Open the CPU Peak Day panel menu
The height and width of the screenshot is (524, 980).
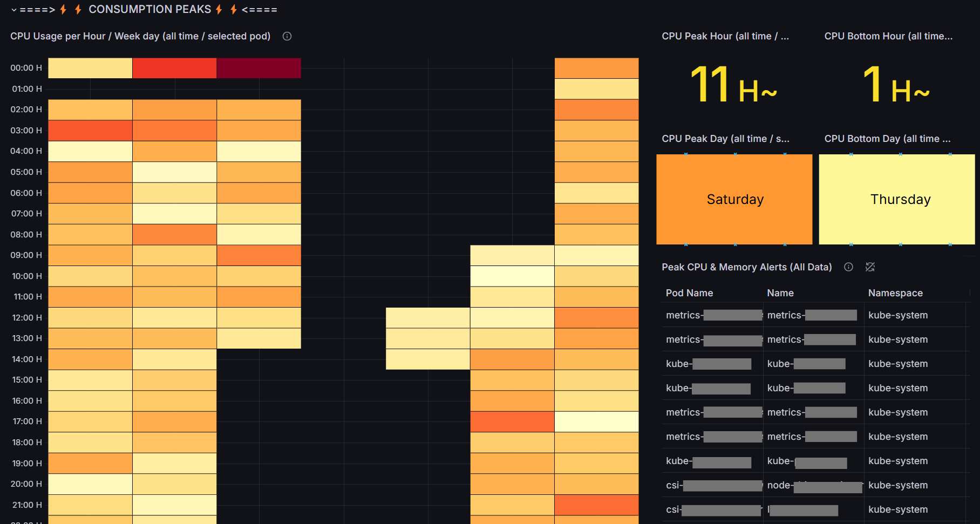point(726,139)
